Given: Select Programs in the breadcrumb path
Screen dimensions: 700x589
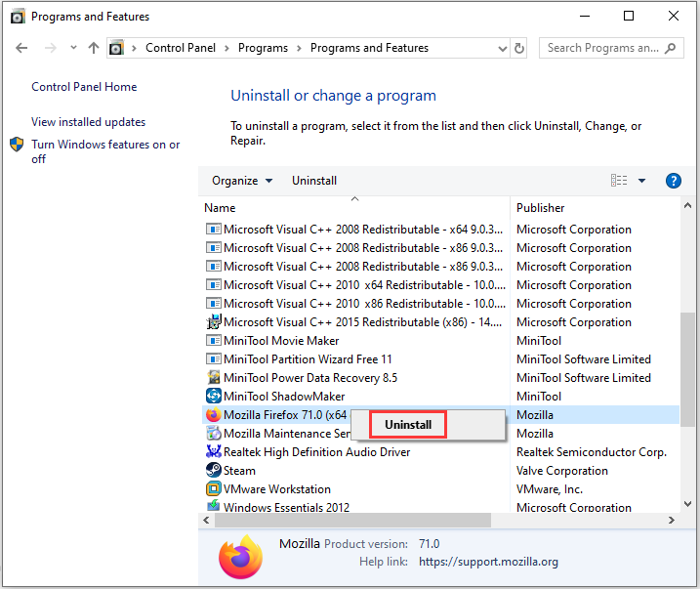Looking at the screenshot, I should coord(263,48).
